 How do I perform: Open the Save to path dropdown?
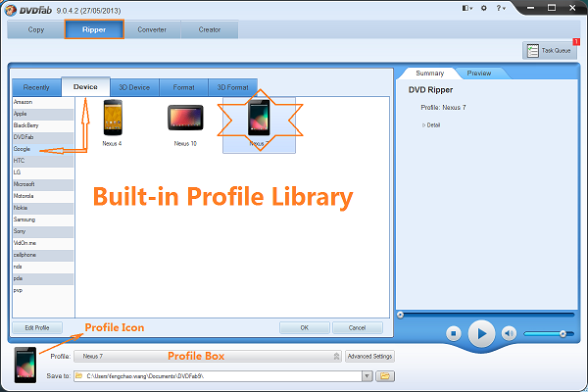pyautogui.click(x=367, y=376)
